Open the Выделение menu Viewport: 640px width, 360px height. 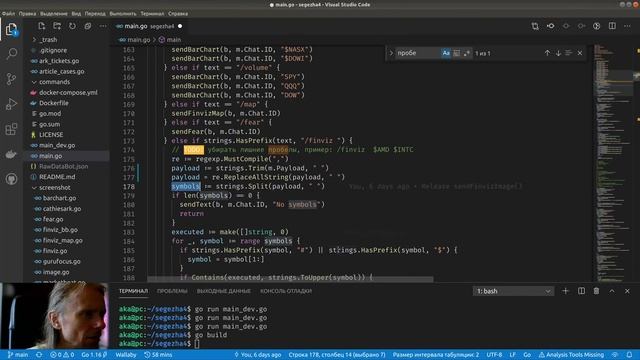54,13
